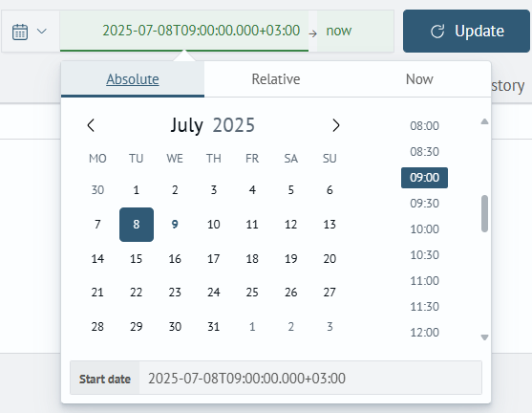Select July 9 in calendar
The width and height of the screenshot is (532, 413).
coord(175,224)
